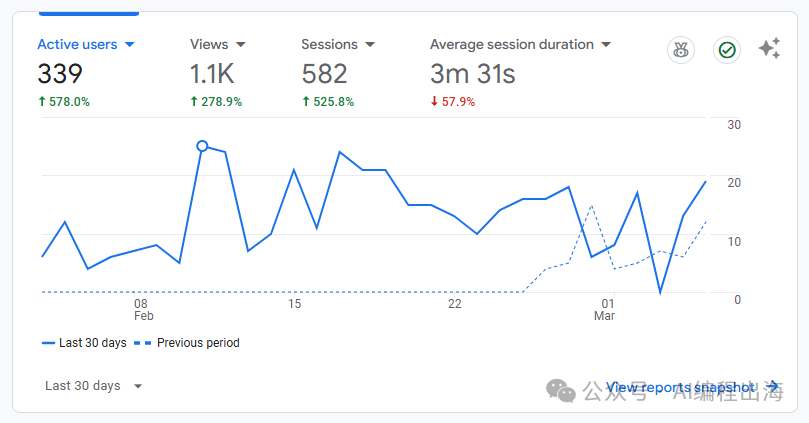Open the Last 30 days date range selector
809x423 pixels.
(95, 386)
